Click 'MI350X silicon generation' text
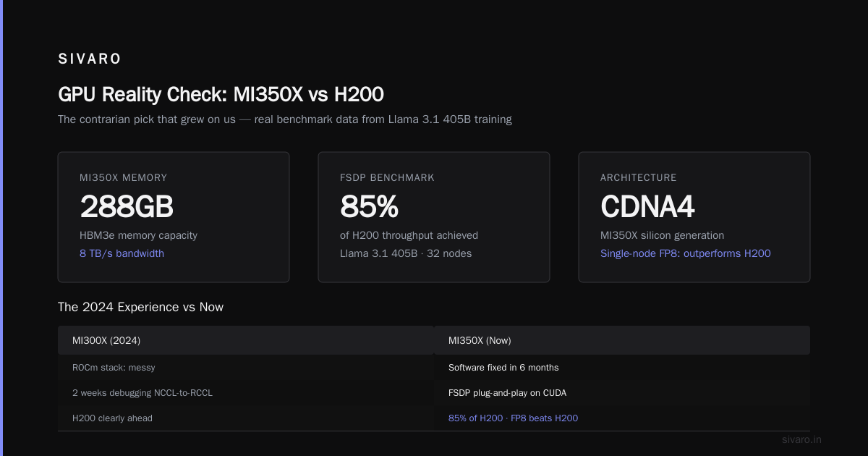 click(x=662, y=235)
